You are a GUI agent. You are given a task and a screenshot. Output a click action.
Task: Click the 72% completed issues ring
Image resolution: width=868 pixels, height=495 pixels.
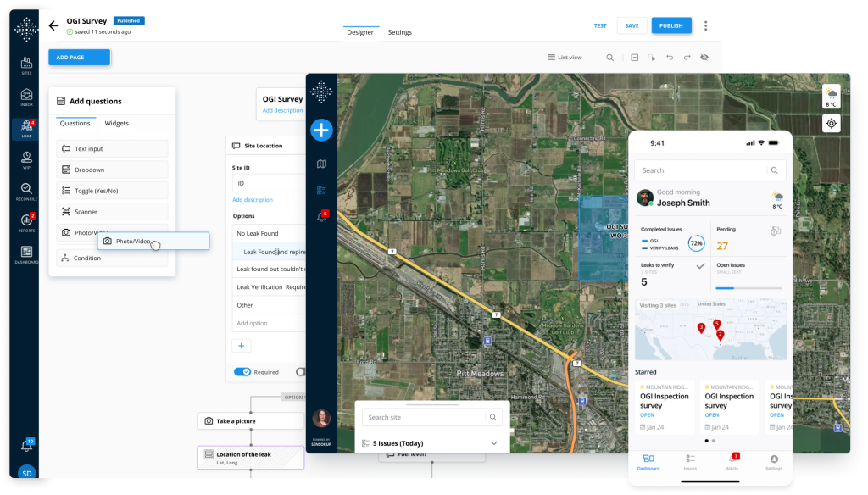coord(697,243)
